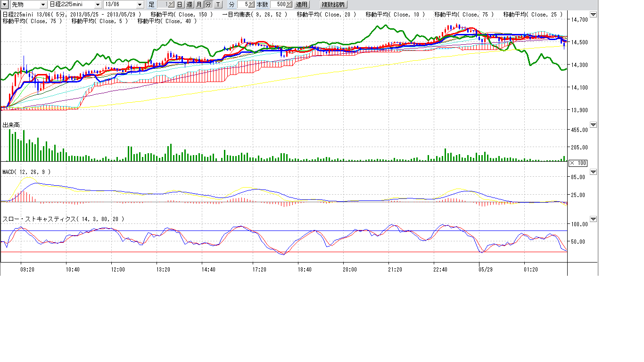Click the spinner beside the 足 field
Viewport: 644px width, 362px height.
[x=171, y=4]
